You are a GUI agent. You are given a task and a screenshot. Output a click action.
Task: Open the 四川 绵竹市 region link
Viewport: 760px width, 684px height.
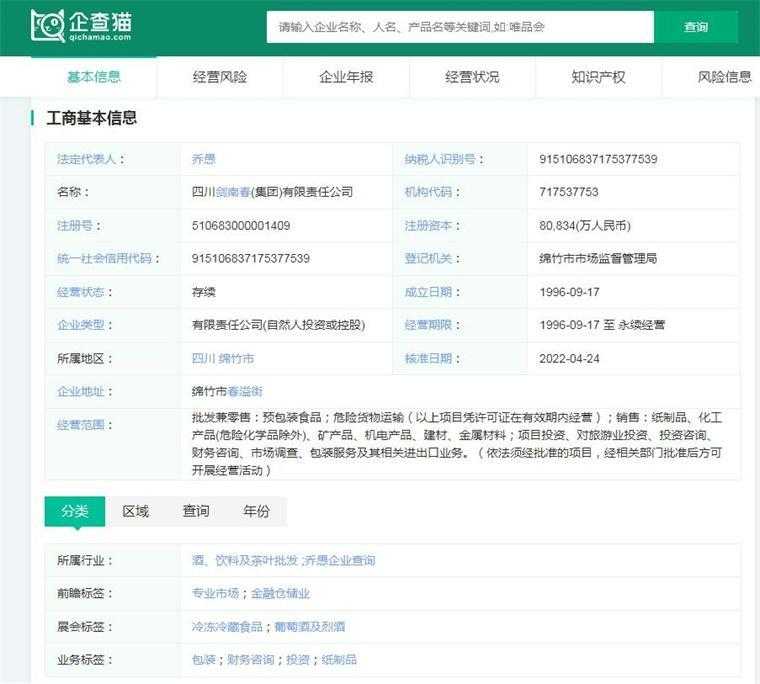[222, 358]
